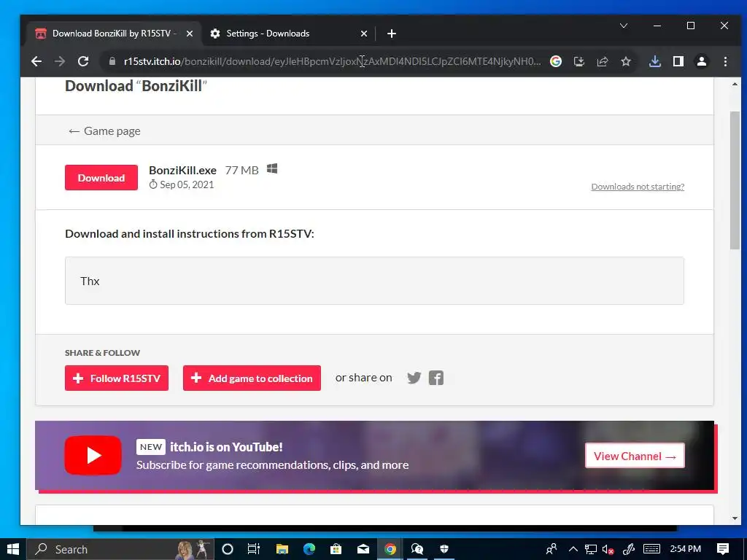Click the YouTube play logo
This screenshot has width=747, height=560.
click(93, 455)
